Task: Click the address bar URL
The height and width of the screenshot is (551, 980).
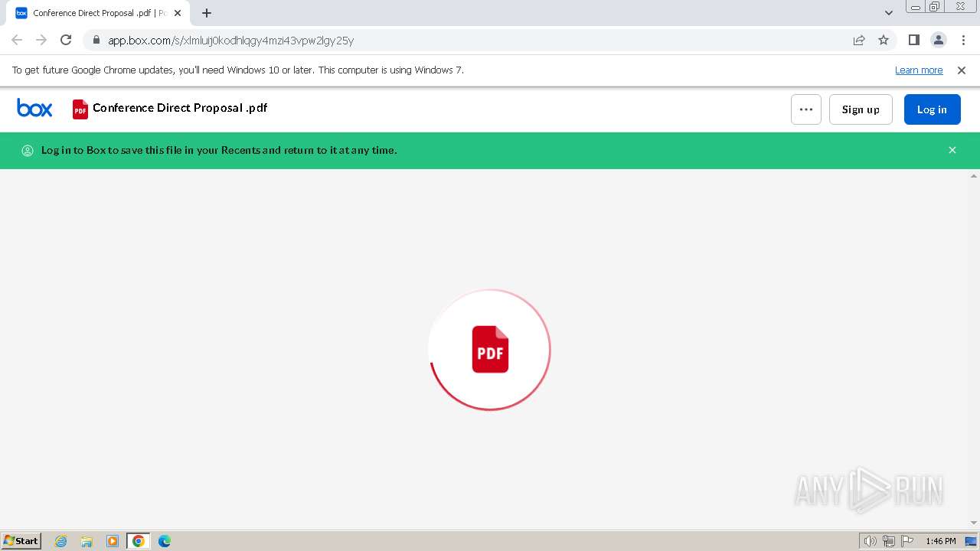Action: [x=230, y=41]
